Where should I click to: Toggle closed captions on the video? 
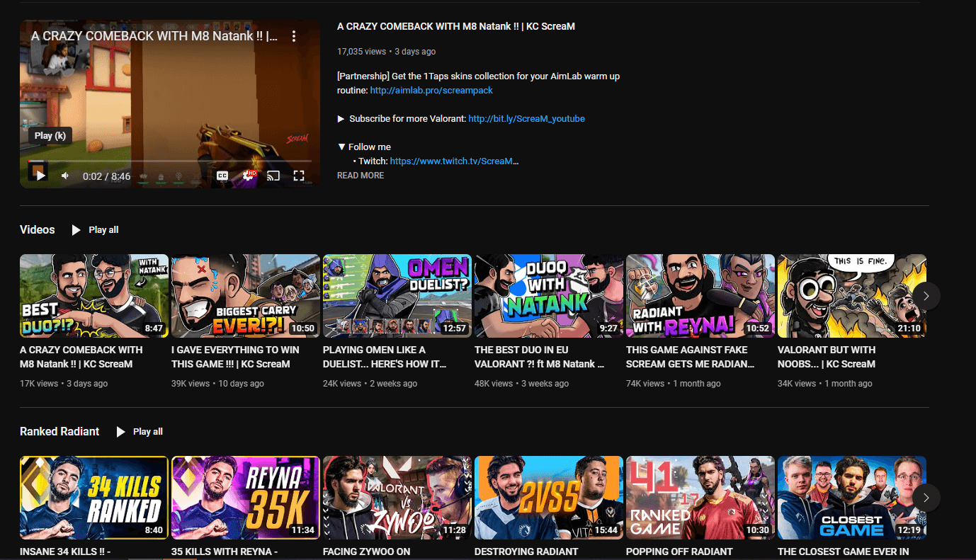[x=222, y=176]
